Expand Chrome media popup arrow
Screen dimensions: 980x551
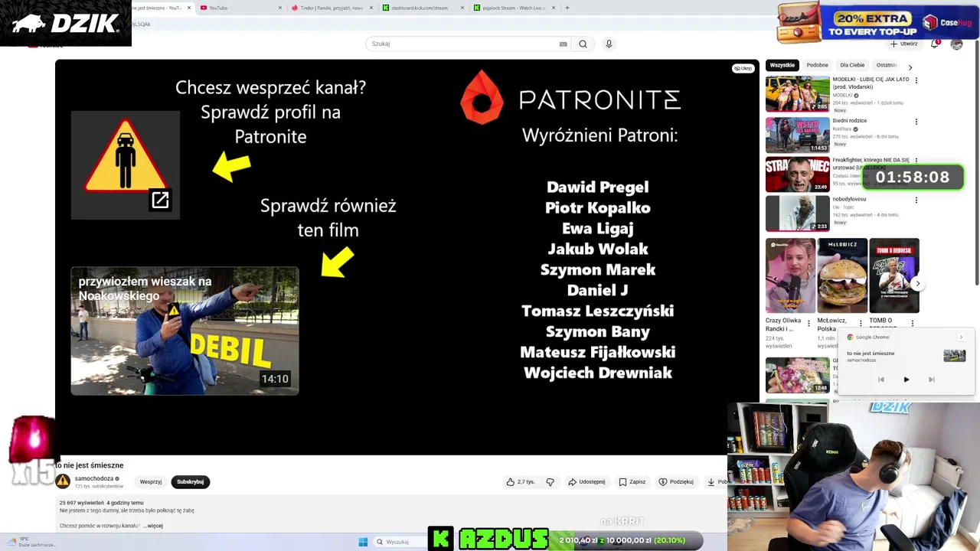[x=961, y=337]
